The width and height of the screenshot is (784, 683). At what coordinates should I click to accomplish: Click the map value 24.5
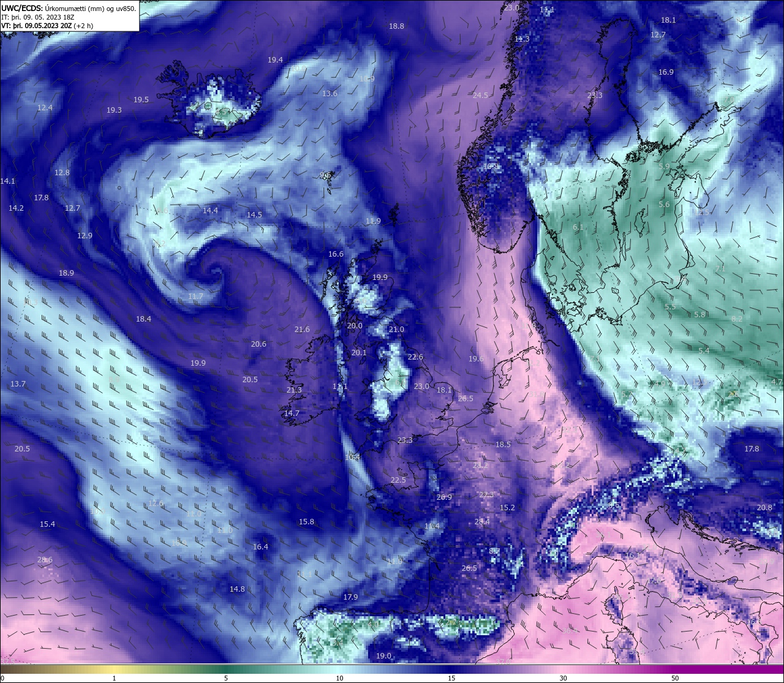point(480,96)
